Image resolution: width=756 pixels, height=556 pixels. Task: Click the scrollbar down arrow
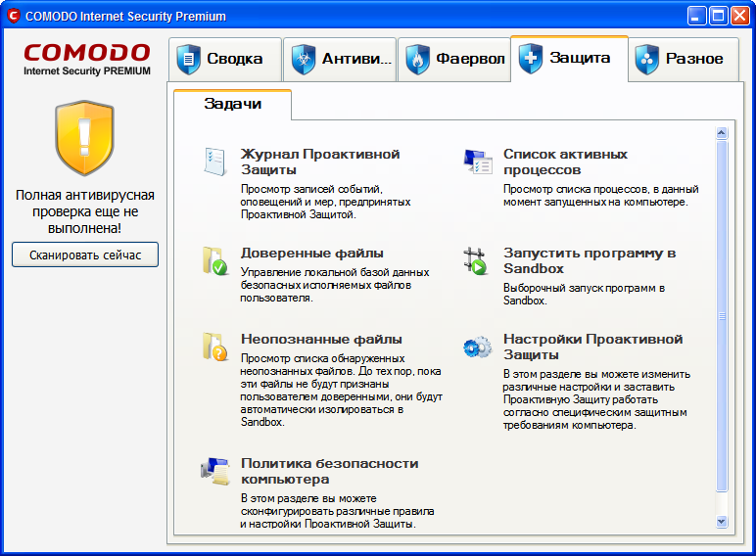722,522
